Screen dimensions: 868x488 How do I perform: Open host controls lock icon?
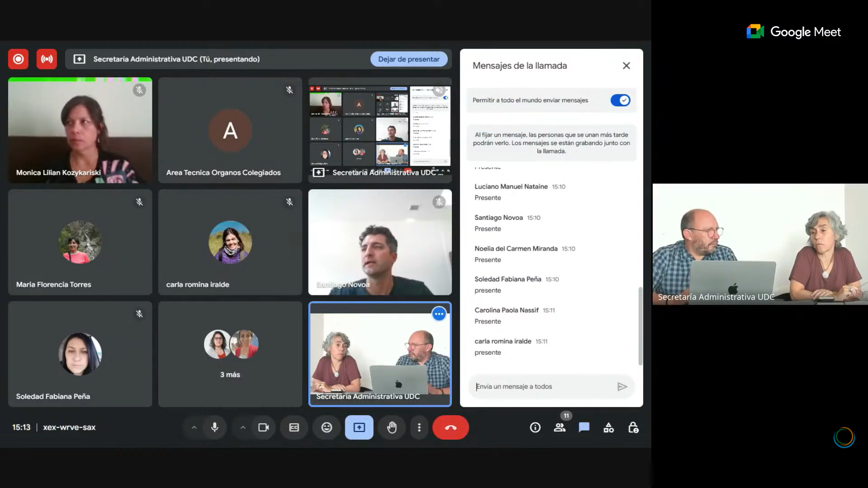point(633,427)
